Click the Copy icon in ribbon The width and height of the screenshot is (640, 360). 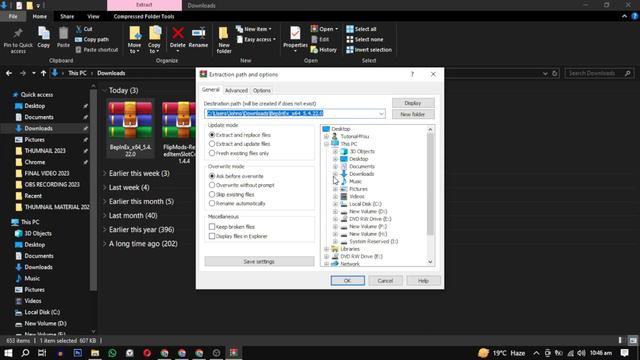(x=43, y=34)
